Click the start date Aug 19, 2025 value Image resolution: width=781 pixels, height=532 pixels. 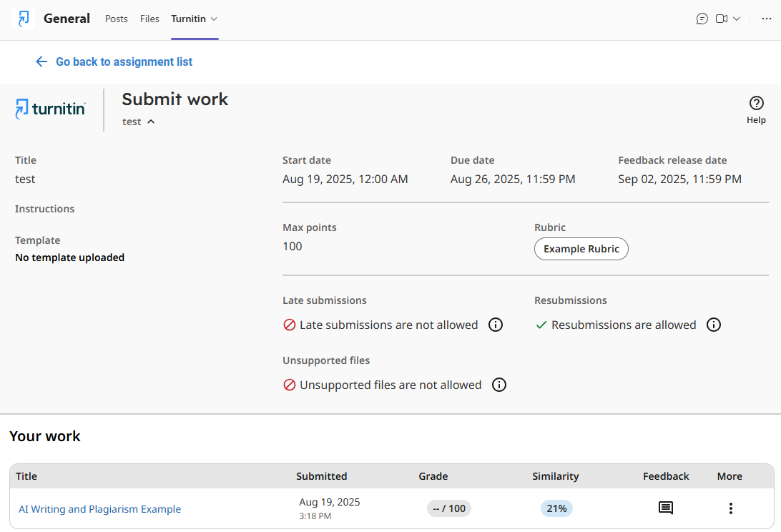coord(345,179)
